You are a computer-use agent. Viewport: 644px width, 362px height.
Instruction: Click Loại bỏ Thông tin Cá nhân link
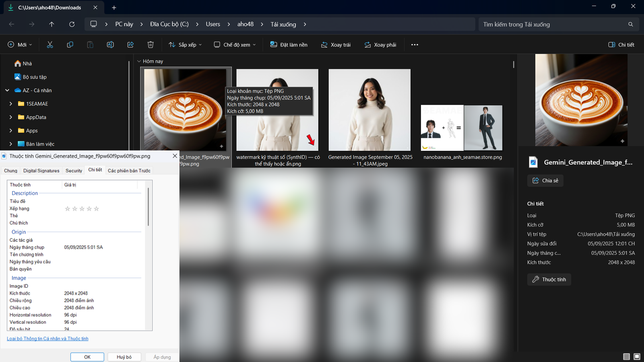click(x=47, y=339)
